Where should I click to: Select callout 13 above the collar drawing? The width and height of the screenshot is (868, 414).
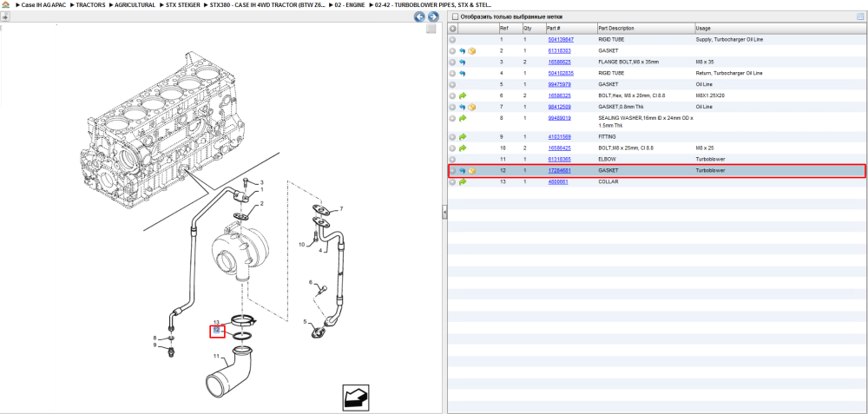coord(217,322)
